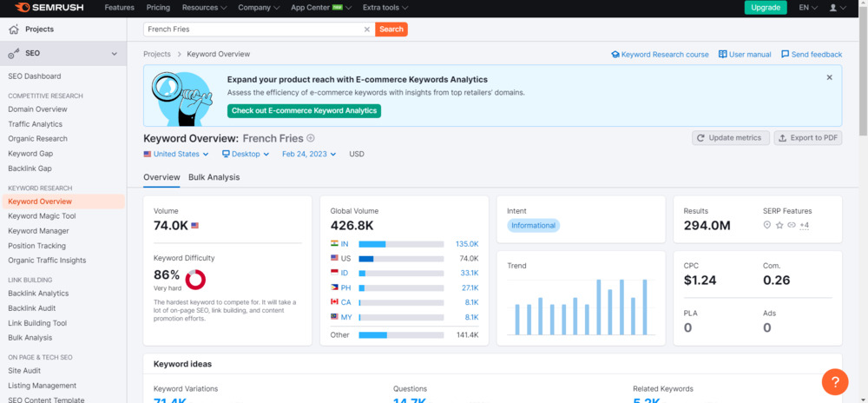Viewport: 868px width, 403px height.
Task: Open the United States country dropdown
Action: click(176, 154)
